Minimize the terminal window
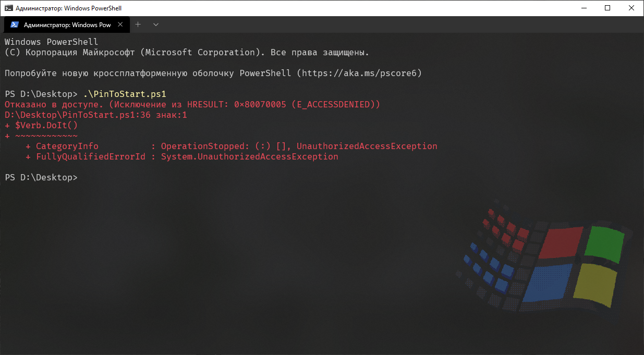The height and width of the screenshot is (355, 644). pyautogui.click(x=584, y=8)
